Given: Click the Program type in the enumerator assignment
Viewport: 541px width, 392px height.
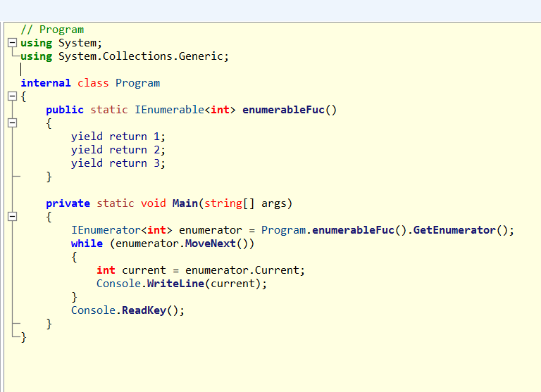Looking at the screenshot, I should point(283,230).
